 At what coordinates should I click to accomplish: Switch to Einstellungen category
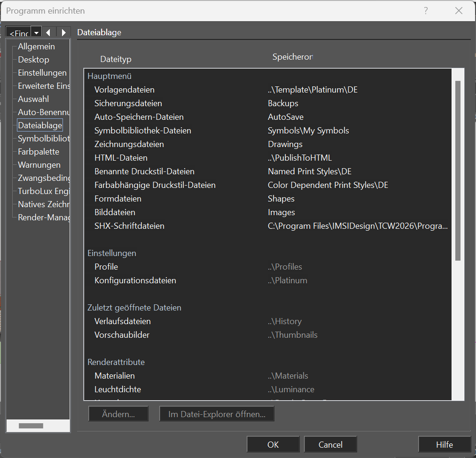(42, 73)
